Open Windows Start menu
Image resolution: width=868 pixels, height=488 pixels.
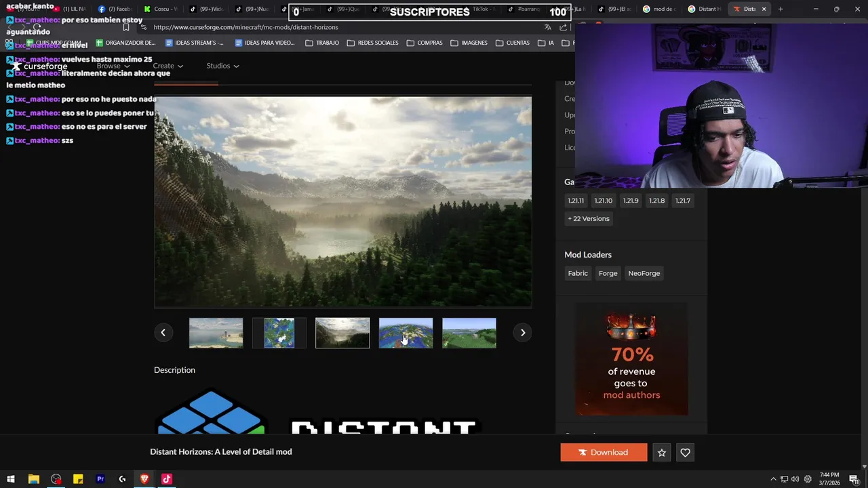pos(11,479)
